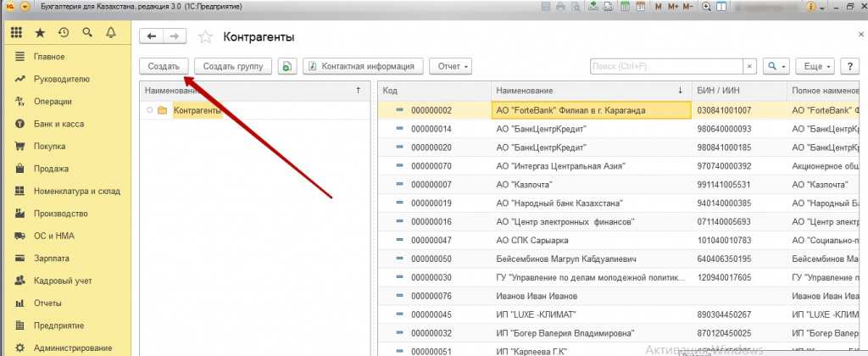Select the АО "Казпочта" row name
868x356 pixels.
click(525, 185)
